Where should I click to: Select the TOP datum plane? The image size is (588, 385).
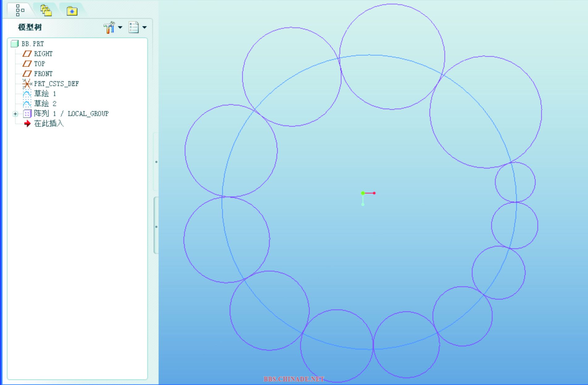coord(40,64)
